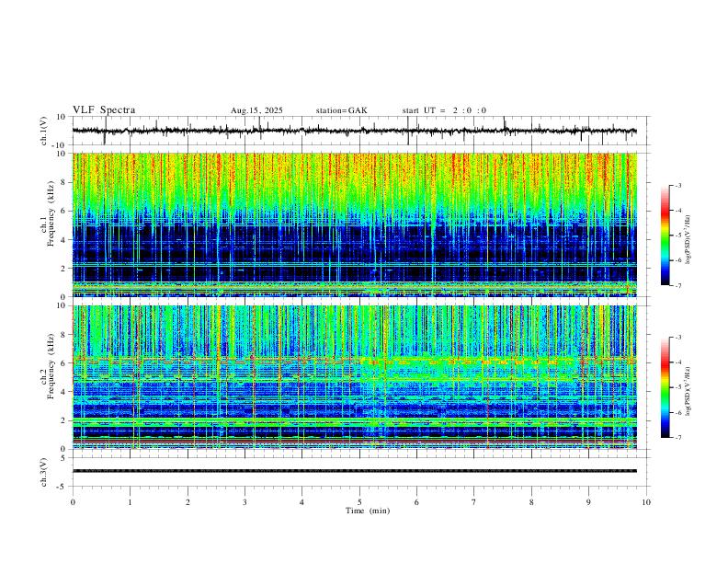Click the 'ch.1(V)' waveform axis label
Screen dimensions: 728x563
pos(44,131)
